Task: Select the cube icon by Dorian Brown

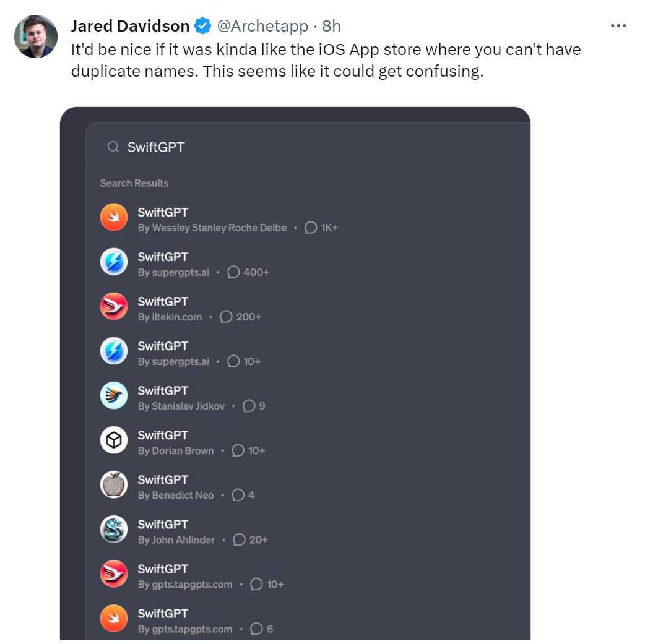Action: click(x=114, y=440)
